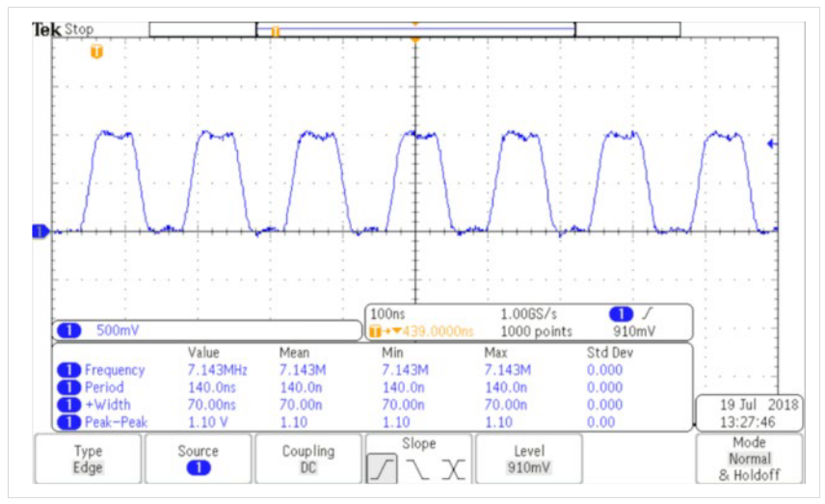Click the channel 1 badge beside Frequency
Viewport: 825px width, 504px height.
[x=69, y=370]
